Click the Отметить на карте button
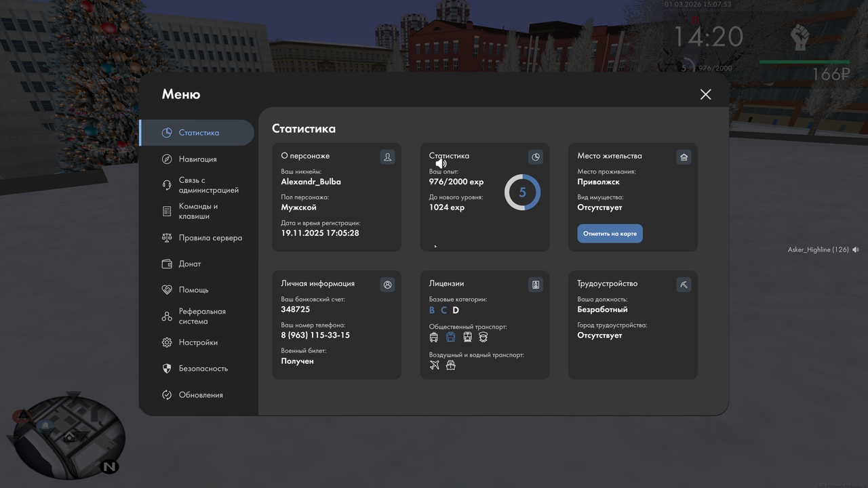Screen dimensions: 868x488 pos(610,234)
